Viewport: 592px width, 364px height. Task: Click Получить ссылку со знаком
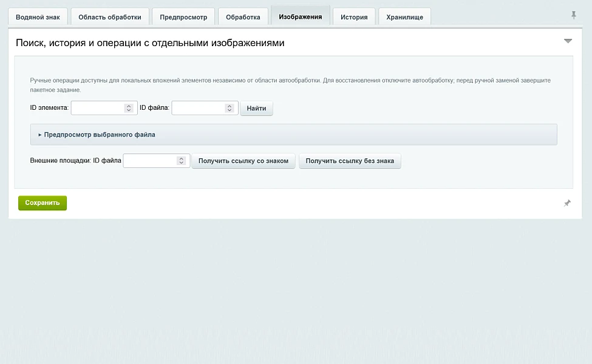pyautogui.click(x=243, y=161)
